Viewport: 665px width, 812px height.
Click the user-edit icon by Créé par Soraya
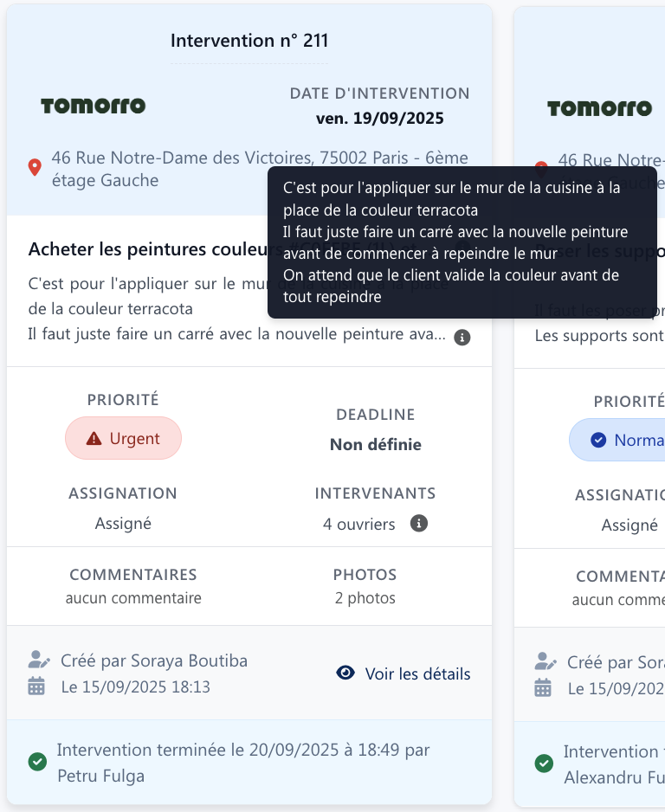point(37,661)
